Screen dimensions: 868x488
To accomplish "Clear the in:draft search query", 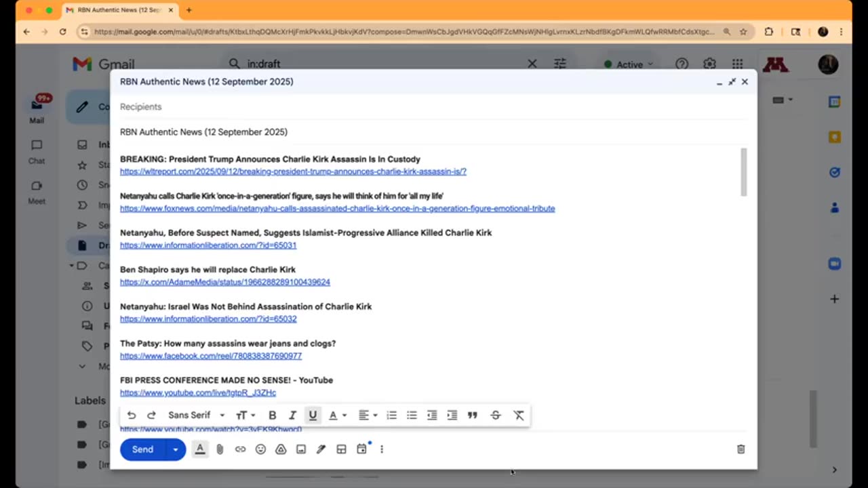I will point(532,64).
